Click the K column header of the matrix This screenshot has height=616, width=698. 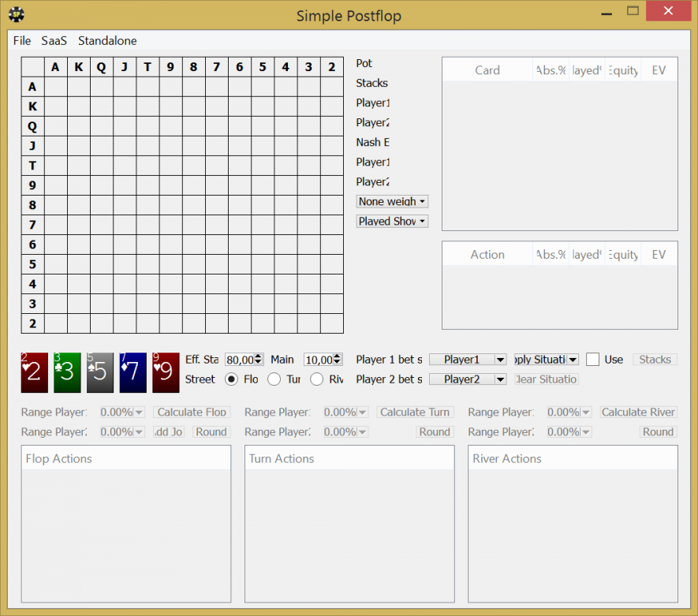(x=79, y=67)
